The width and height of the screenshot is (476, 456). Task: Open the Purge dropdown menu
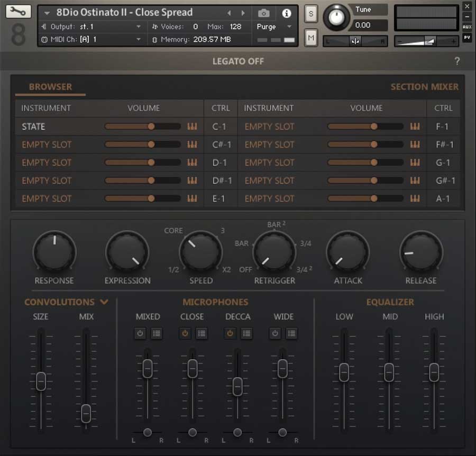274,27
